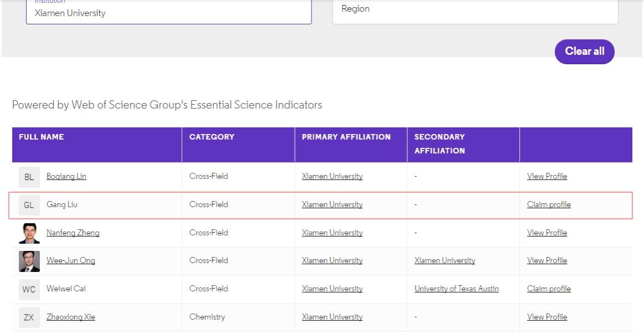
Task: Click the GL avatar icon for Gang Liu
Action: (x=29, y=205)
